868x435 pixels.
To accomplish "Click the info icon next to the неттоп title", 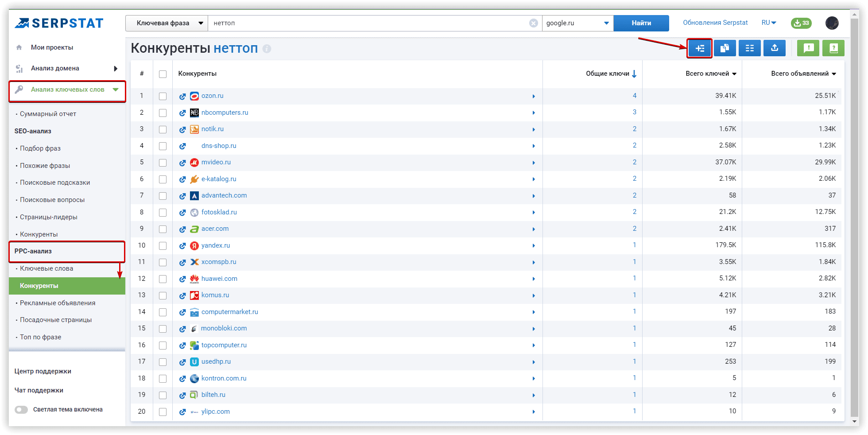I will [267, 49].
